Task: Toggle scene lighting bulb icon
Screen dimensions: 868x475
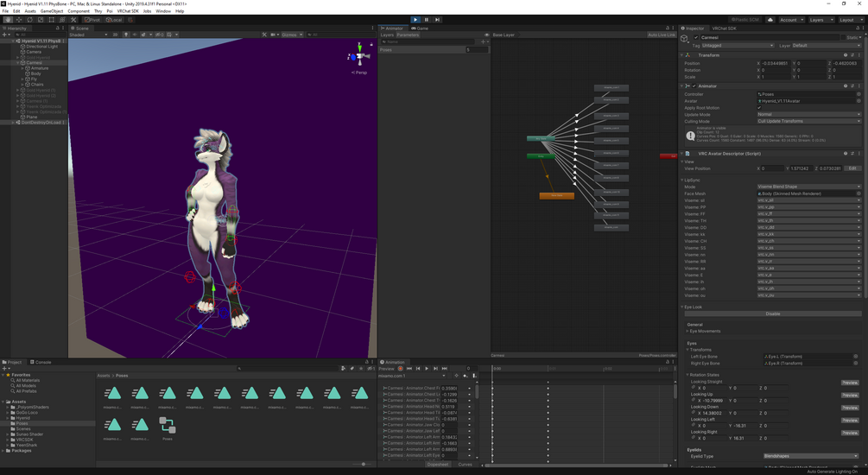Action: (126, 35)
